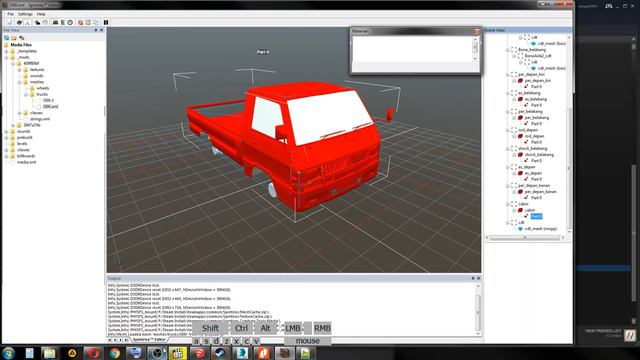Open the Settings menu
This screenshot has width=640, height=360.
coord(25,14)
